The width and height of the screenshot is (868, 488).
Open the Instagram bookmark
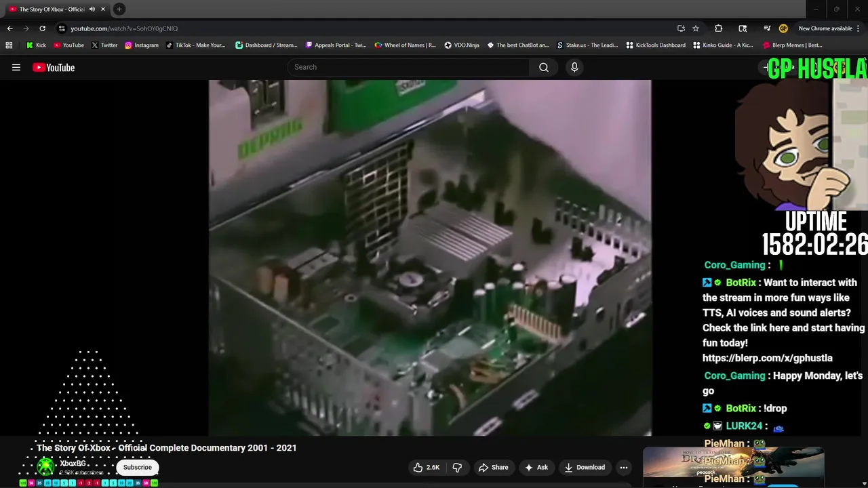(x=141, y=45)
